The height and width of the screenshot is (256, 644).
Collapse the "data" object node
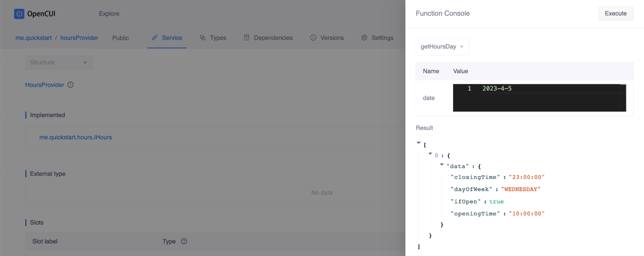coord(442,164)
